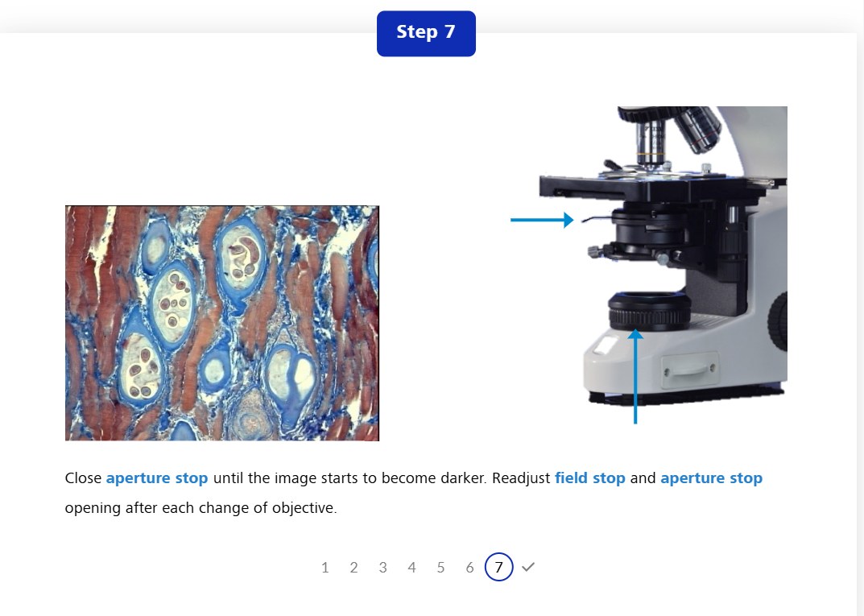Return to step 6 in pagination
The width and height of the screenshot is (864, 616).
click(469, 568)
